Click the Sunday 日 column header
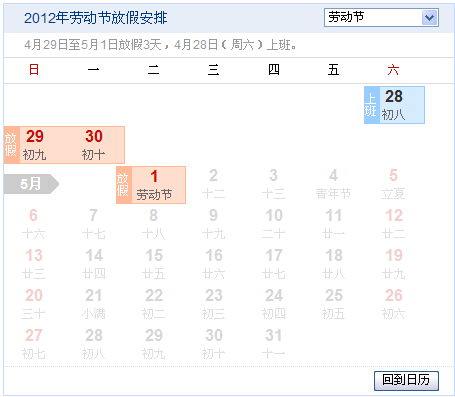Viewport: 455px width, 397px height. [x=34, y=70]
